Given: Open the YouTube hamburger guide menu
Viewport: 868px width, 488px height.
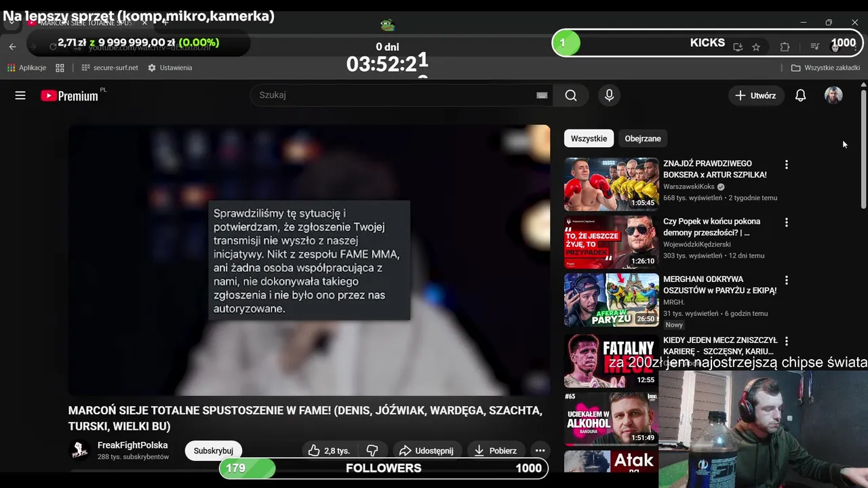Looking at the screenshot, I should click(20, 96).
